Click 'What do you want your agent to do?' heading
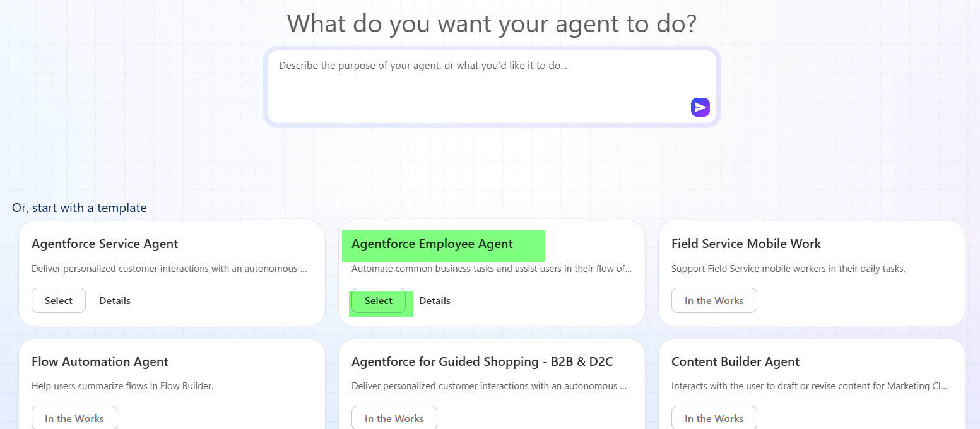Viewport: 980px width, 429px height. (492, 23)
